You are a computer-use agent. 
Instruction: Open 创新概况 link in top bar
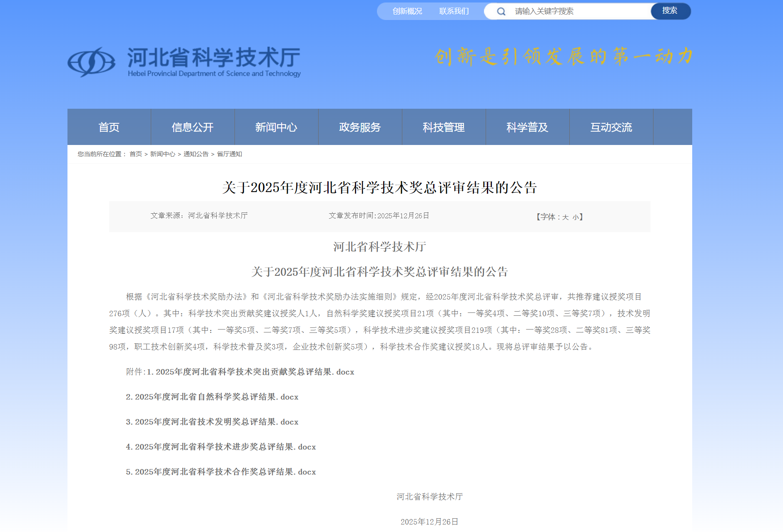(407, 11)
